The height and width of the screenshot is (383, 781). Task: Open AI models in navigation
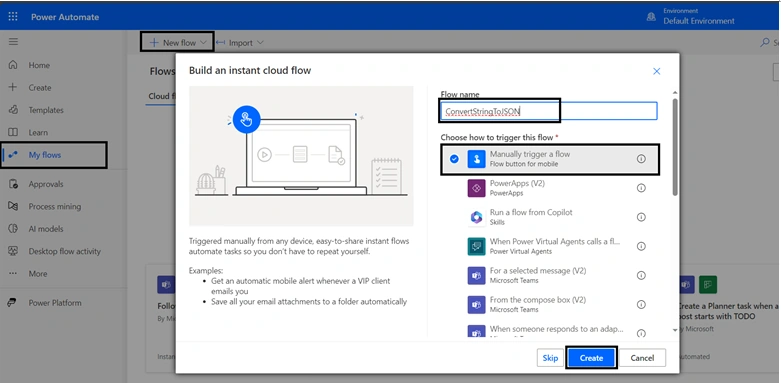click(x=46, y=229)
